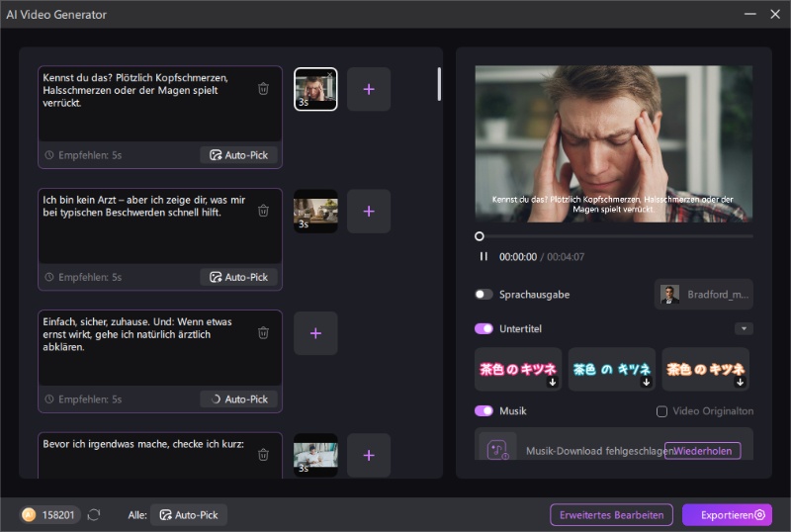Screen dimensions: 791x532
Task: Add a clip to the 'Kennst du das?' segment
Action: point(369,89)
